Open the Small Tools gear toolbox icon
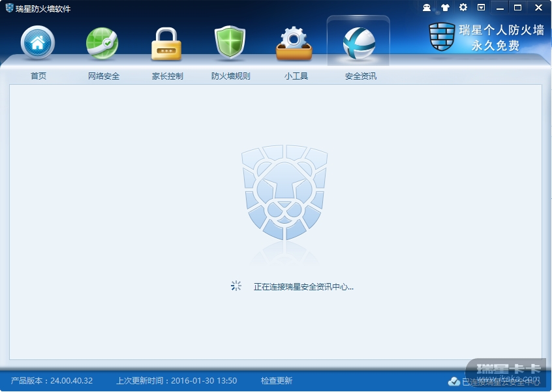Image resolution: width=552 pixels, height=392 pixels. (x=294, y=43)
